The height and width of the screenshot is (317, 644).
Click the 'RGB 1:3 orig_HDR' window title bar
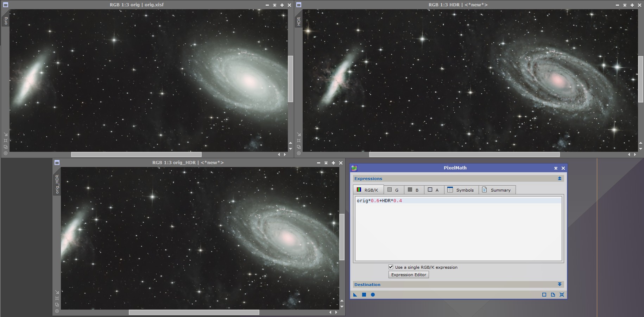pos(188,163)
